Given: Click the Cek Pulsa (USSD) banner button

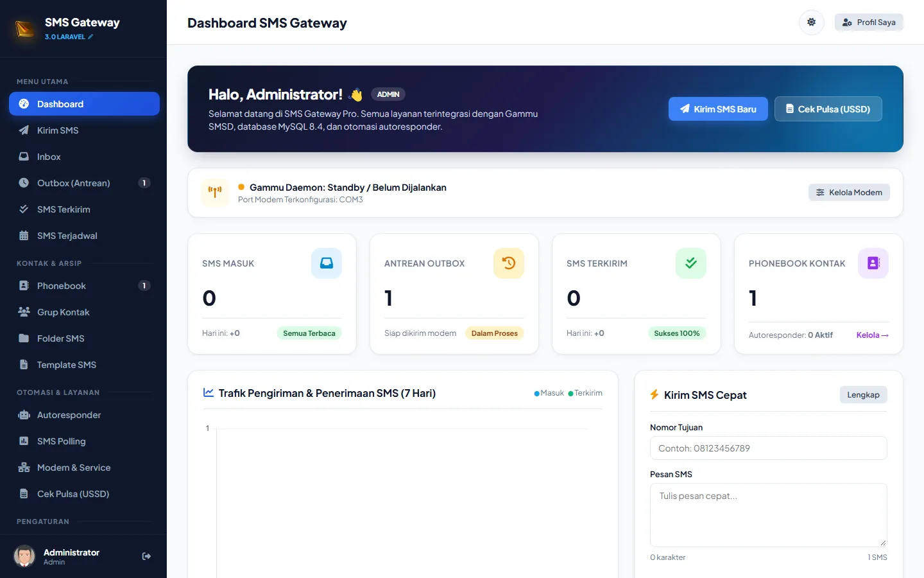Looking at the screenshot, I should 828,109.
